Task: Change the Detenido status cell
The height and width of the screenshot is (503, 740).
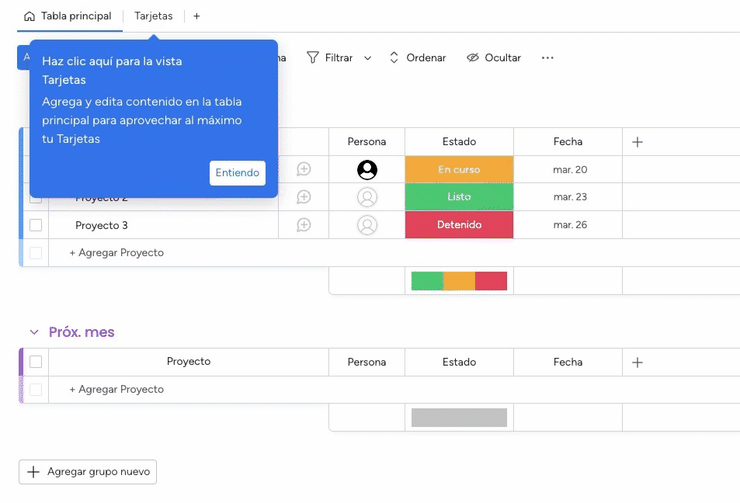Action: click(x=458, y=225)
